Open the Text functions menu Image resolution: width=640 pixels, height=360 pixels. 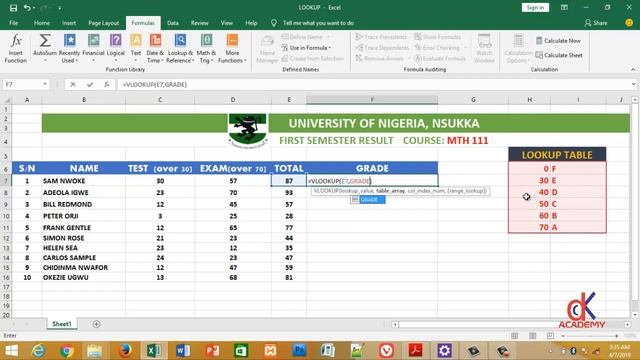pos(136,49)
